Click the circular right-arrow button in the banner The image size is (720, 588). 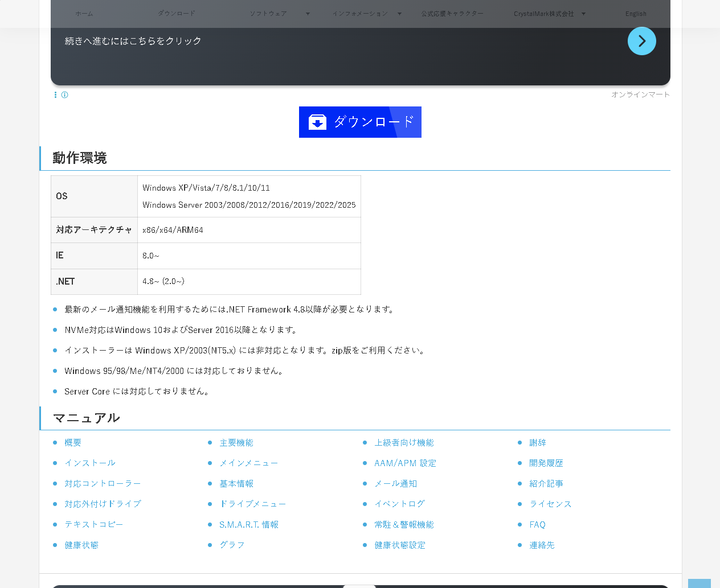641,41
